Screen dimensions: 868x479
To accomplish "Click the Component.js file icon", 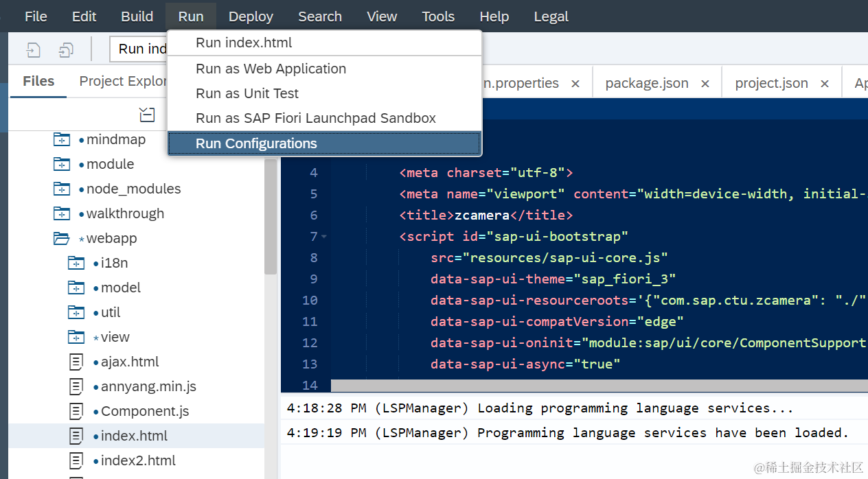I will [76, 411].
